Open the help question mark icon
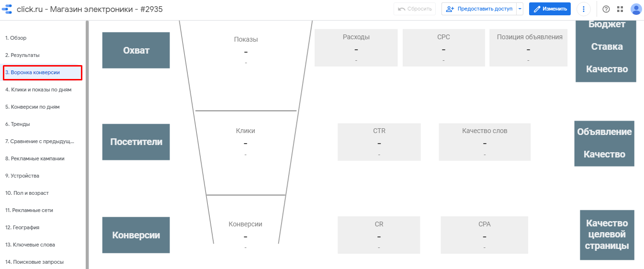The height and width of the screenshot is (269, 644). [606, 9]
